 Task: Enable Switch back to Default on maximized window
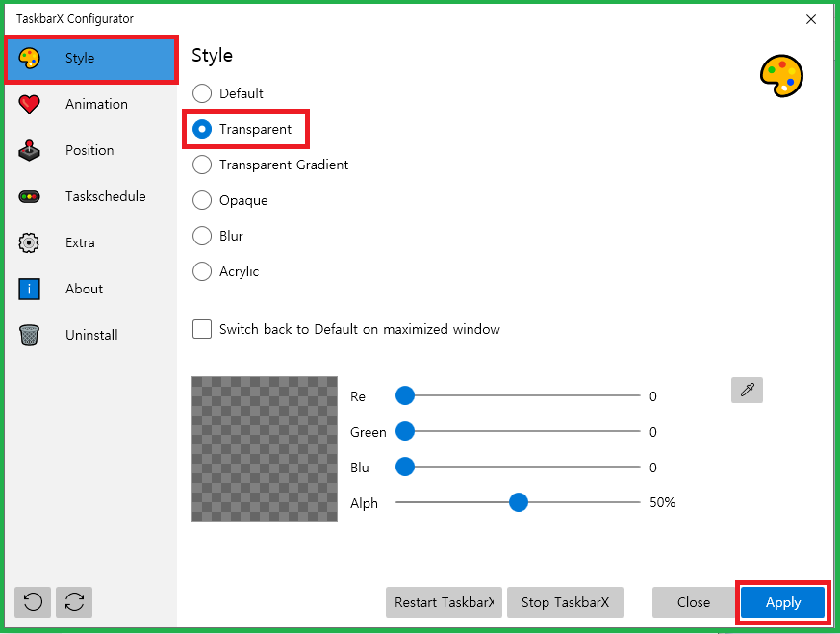coord(202,329)
